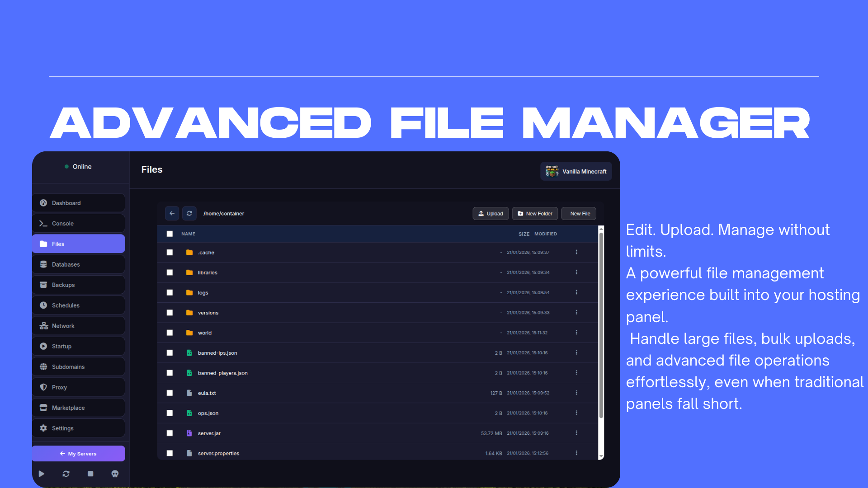Click the restart server icon in bottom bar
This screenshot has height=488, width=868.
point(66,474)
